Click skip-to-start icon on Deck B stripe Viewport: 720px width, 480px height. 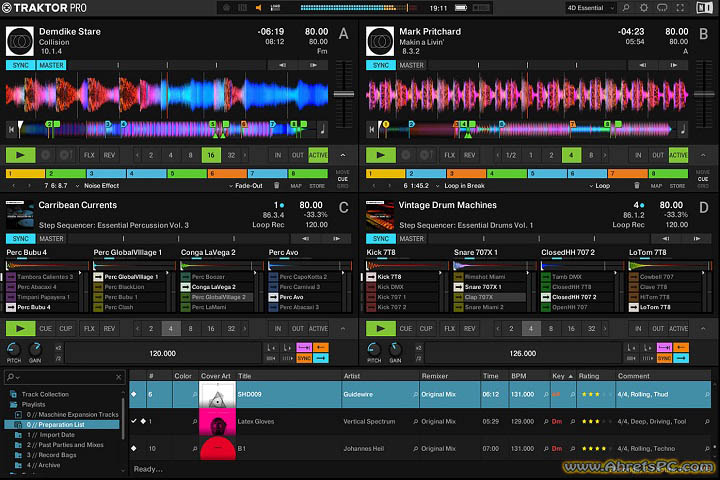pyautogui.click(x=371, y=130)
